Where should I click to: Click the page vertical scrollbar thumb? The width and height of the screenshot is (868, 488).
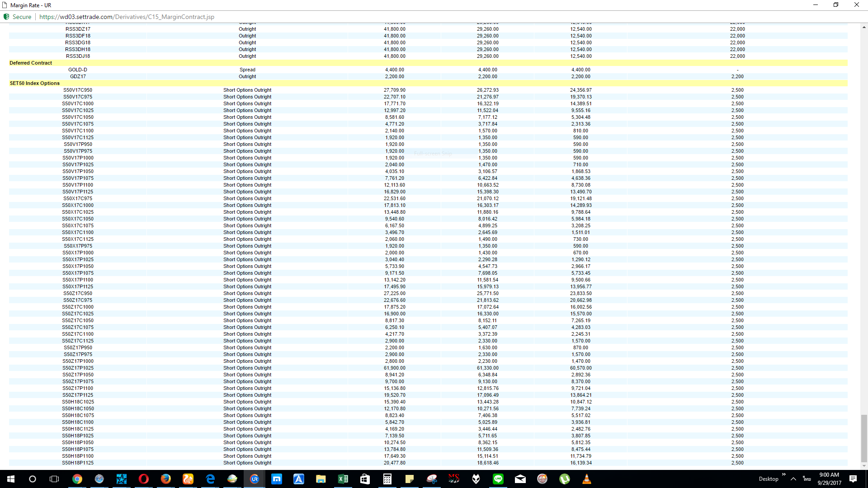pyautogui.click(x=864, y=438)
